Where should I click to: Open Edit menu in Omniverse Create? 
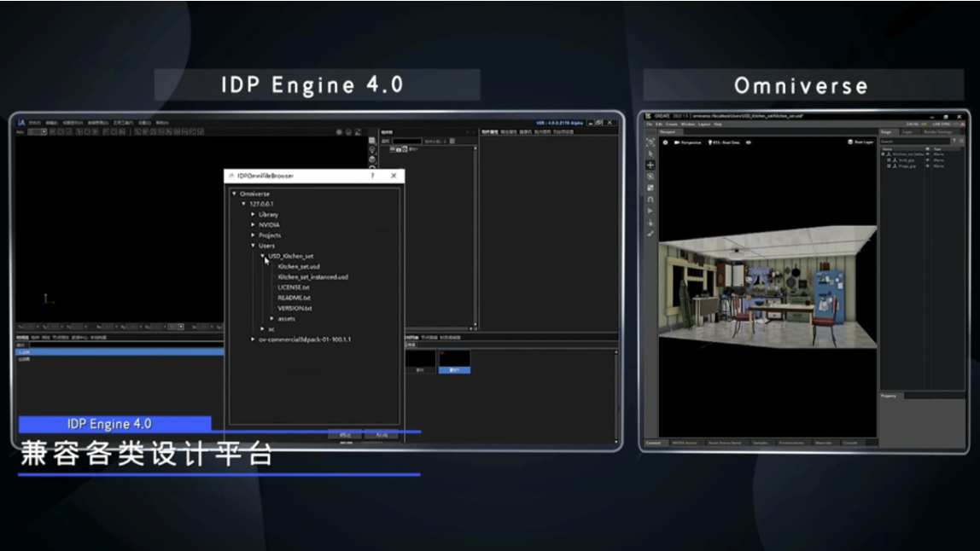click(659, 125)
